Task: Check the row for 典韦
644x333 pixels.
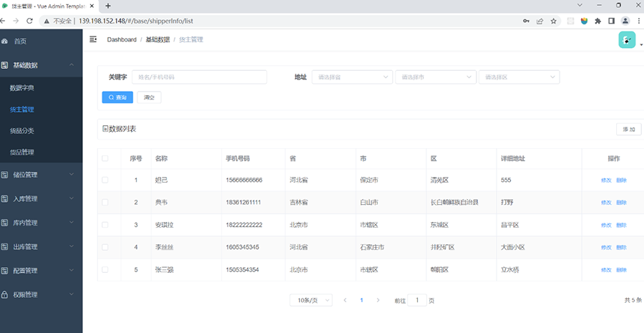Action: 104,202
